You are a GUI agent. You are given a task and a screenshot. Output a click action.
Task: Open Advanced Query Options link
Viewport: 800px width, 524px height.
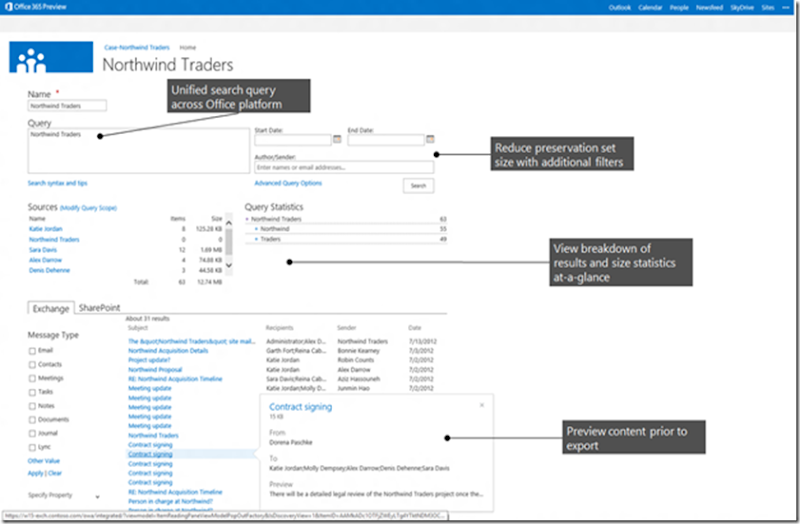coord(288,183)
